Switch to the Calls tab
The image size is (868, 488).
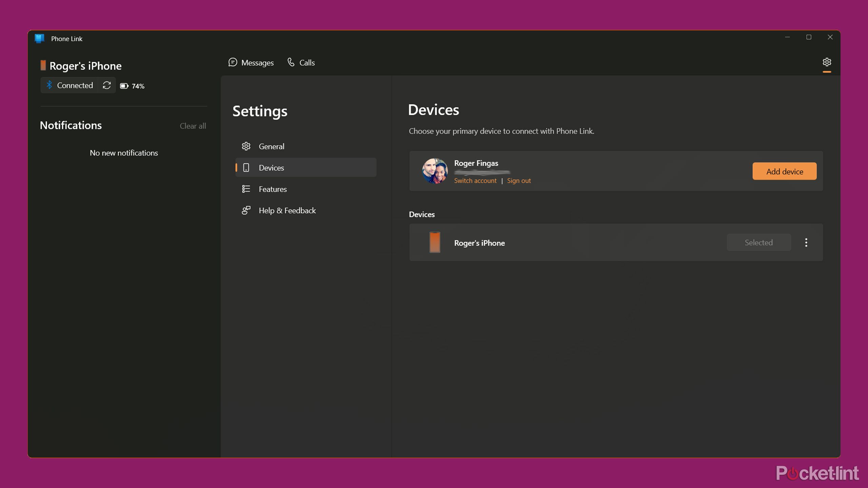click(x=301, y=63)
